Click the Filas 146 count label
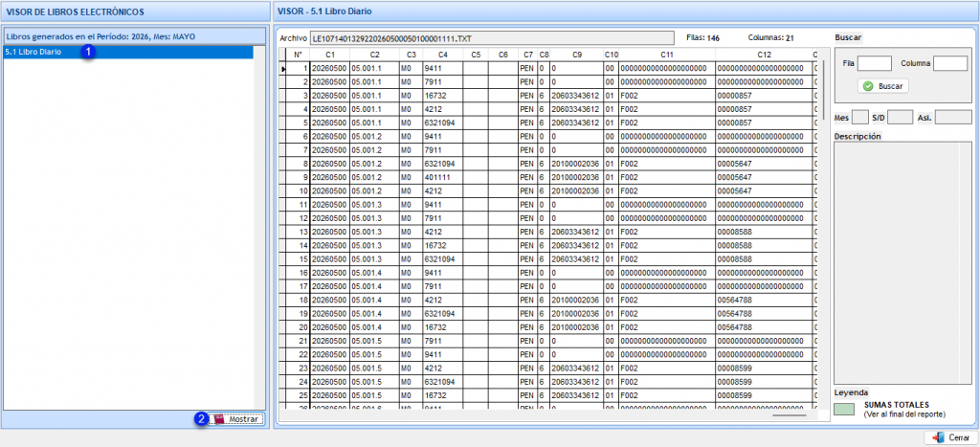Viewport: 980px width, 447px height. (702, 38)
